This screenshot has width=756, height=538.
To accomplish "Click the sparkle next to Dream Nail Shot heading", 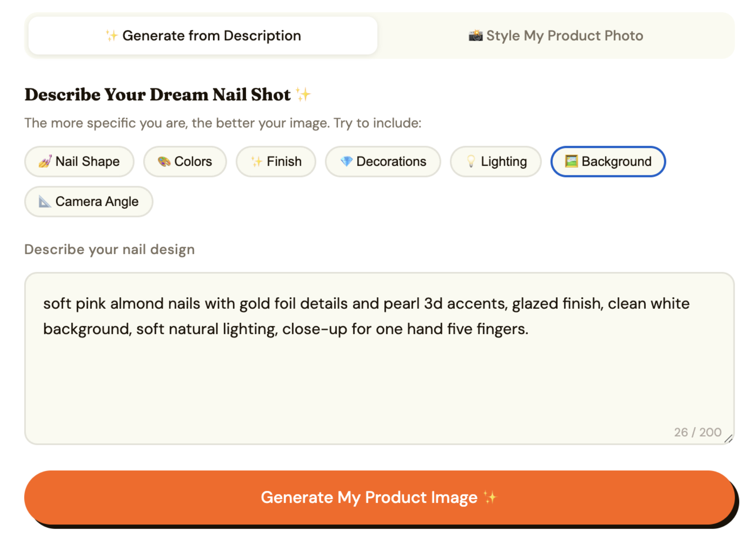I will point(303,95).
